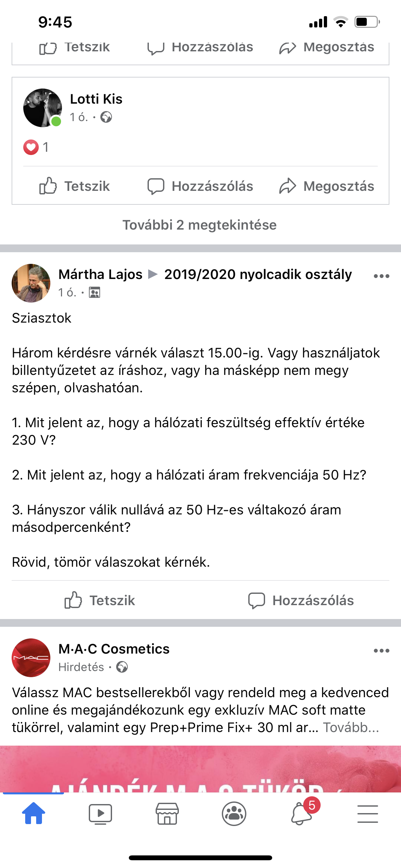The image size is (401, 868).
Task: Open Mártha Lajos's profile picture
Action: click(31, 283)
